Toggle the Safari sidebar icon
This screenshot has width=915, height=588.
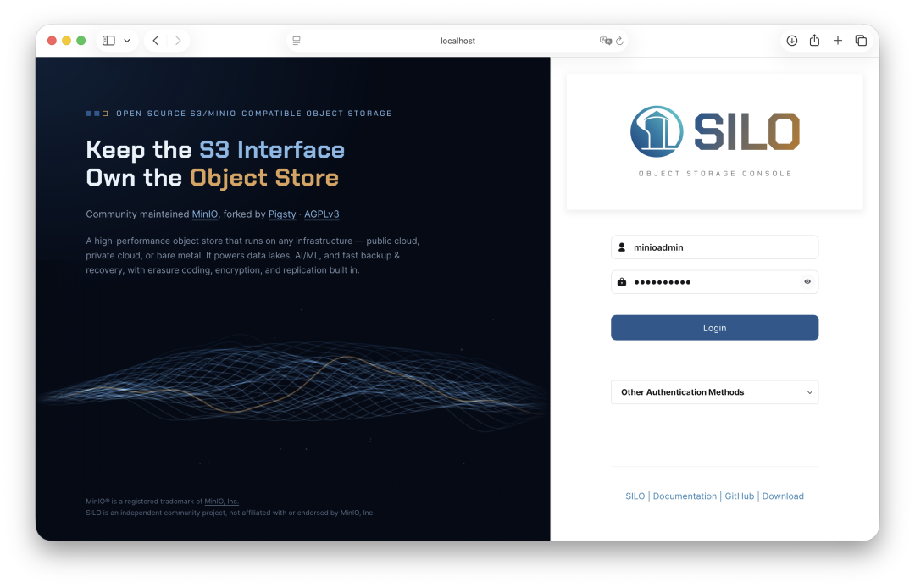tap(108, 41)
